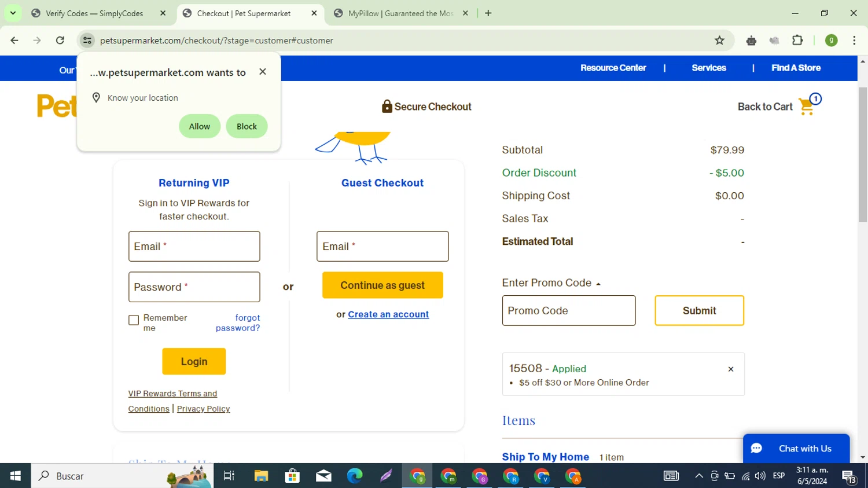
Task: Open the volume control icon
Action: pos(760,476)
